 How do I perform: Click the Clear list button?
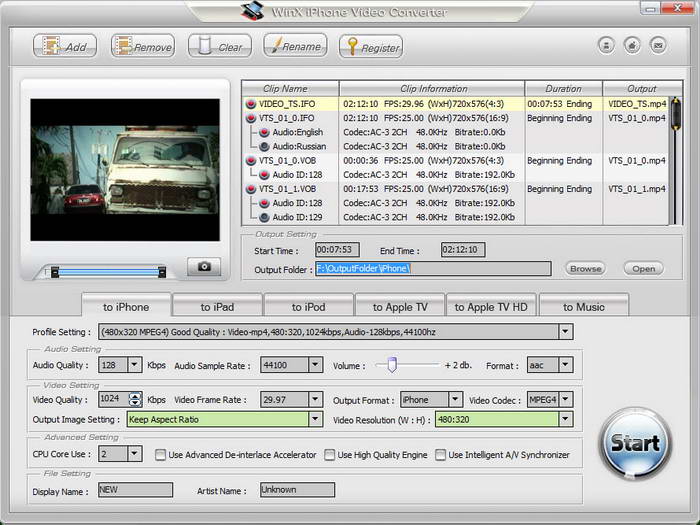pyautogui.click(x=220, y=46)
